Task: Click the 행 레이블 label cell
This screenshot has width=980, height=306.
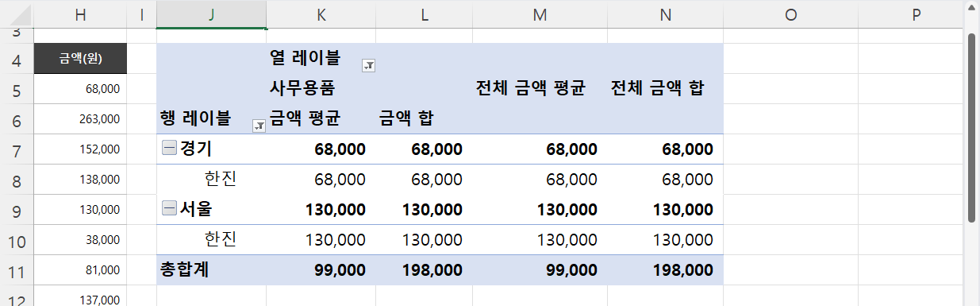Action: (x=211, y=118)
